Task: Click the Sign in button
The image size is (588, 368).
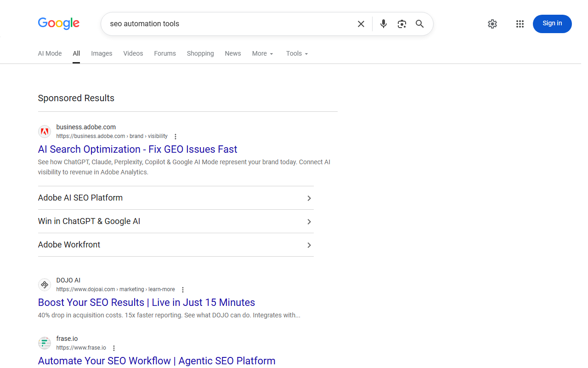Action: pos(552,24)
